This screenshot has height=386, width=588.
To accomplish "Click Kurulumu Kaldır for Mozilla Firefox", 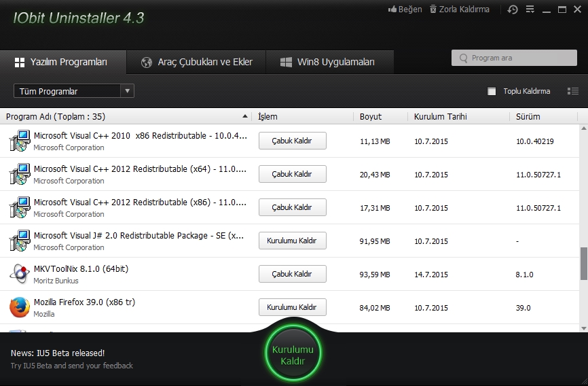I will click(x=292, y=307).
